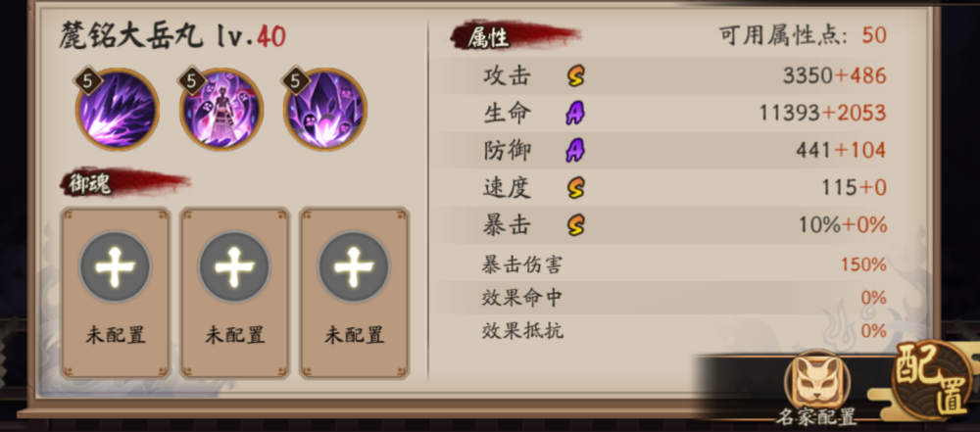980x432 pixels.
Task: Tap the A grade badge beside 生命
Action: [x=575, y=114]
